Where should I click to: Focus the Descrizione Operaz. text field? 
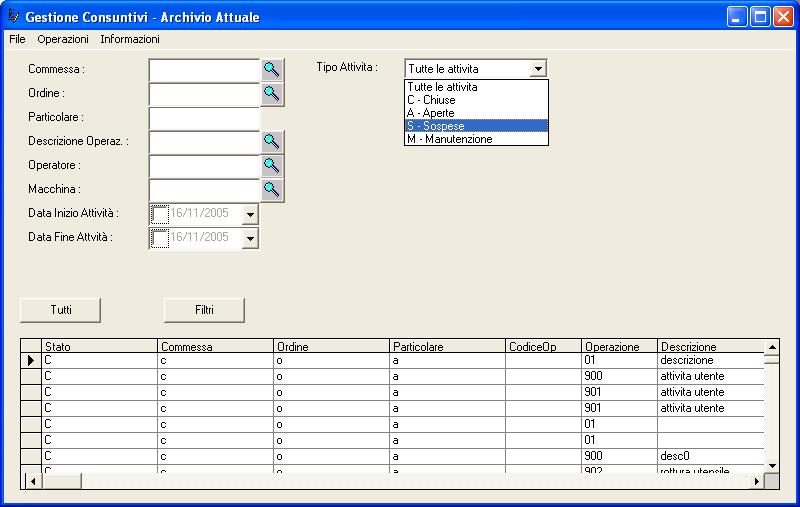(x=204, y=142)
